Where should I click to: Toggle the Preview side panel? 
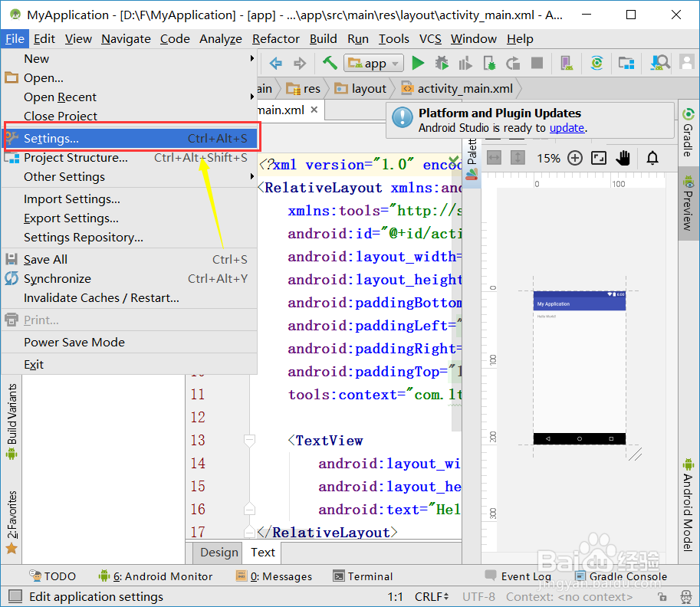coord(688,204)
